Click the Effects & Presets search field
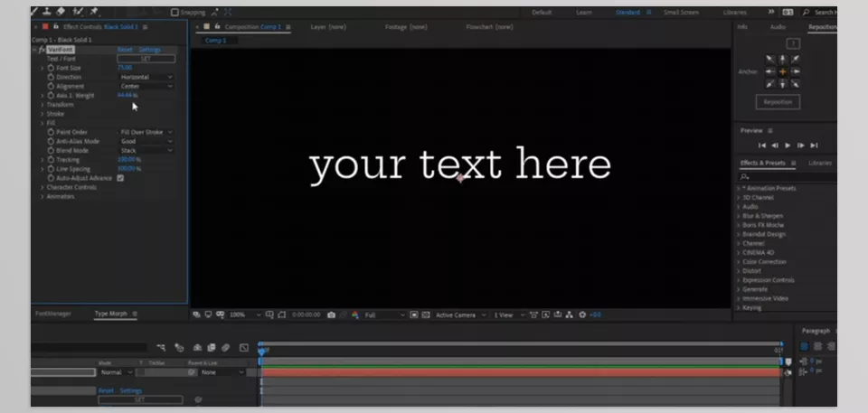The image size is (868, 413). click(x=788, y=177)
